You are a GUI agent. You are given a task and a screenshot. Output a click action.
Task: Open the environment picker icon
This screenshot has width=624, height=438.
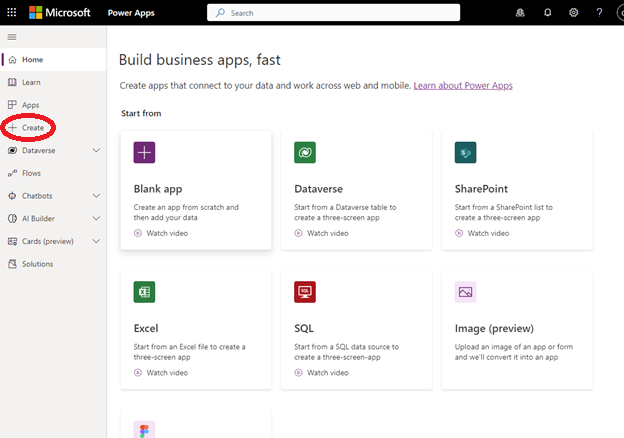coord(520,13)
